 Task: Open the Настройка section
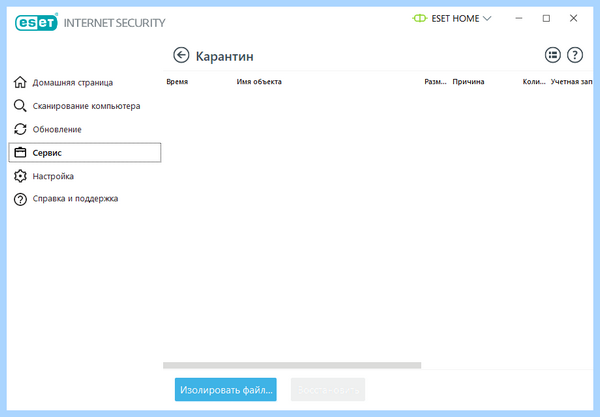click(53, 176)
